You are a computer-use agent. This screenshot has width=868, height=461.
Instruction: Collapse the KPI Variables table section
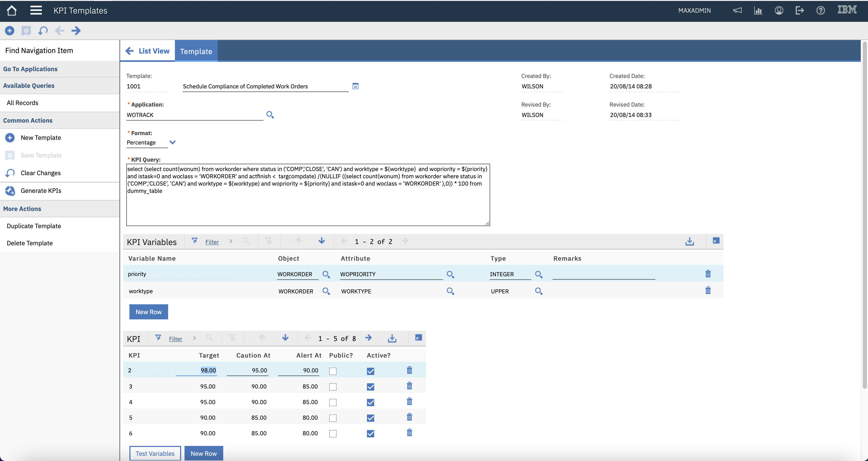(x=716, y=241)
